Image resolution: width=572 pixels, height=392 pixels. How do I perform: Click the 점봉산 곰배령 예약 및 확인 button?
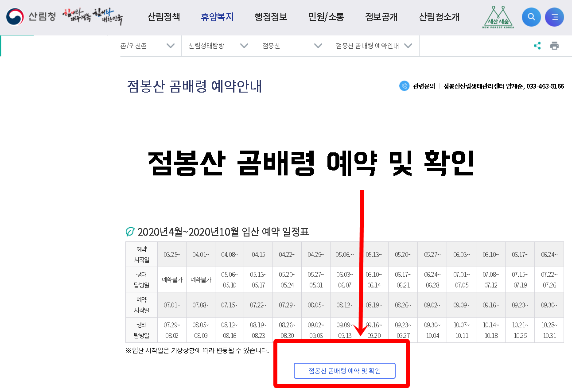[344, 371]
